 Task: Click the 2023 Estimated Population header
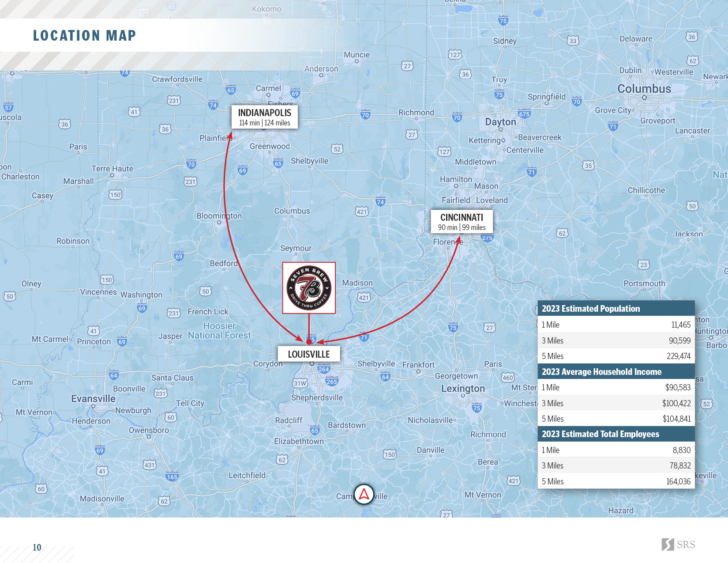coord(616,309)
